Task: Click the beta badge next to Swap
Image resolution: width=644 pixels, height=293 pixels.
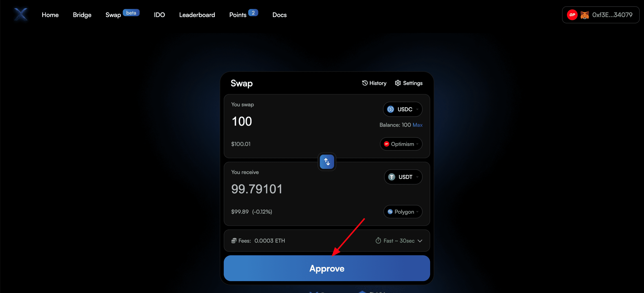Action: pyautogui.click(x=131, y=13)
